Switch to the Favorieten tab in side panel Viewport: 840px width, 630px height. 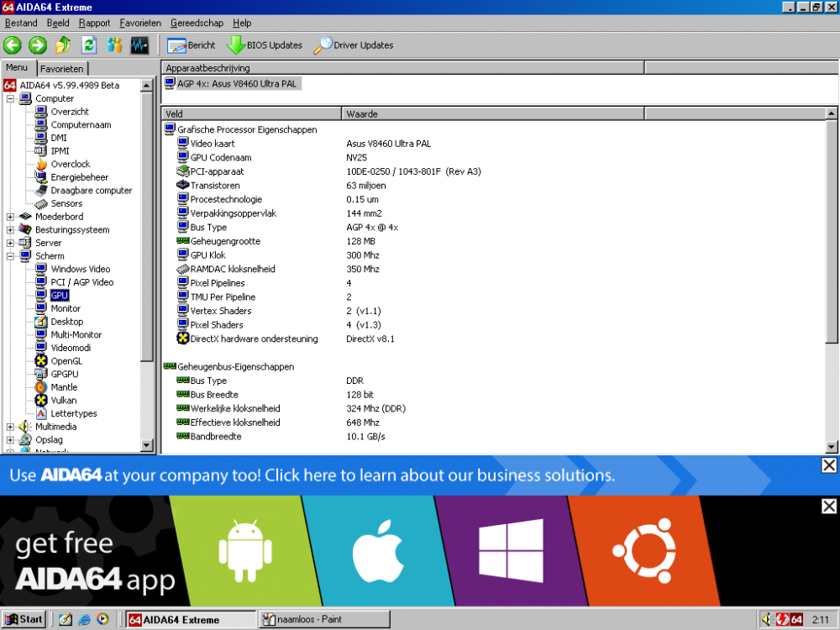coord(62,69)
